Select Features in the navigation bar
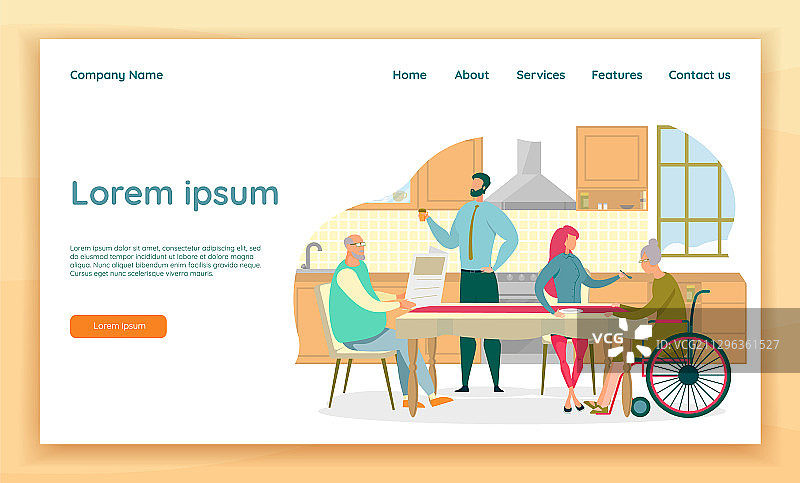The height and width of the screenshot is (483, 800). pos(616,75)
